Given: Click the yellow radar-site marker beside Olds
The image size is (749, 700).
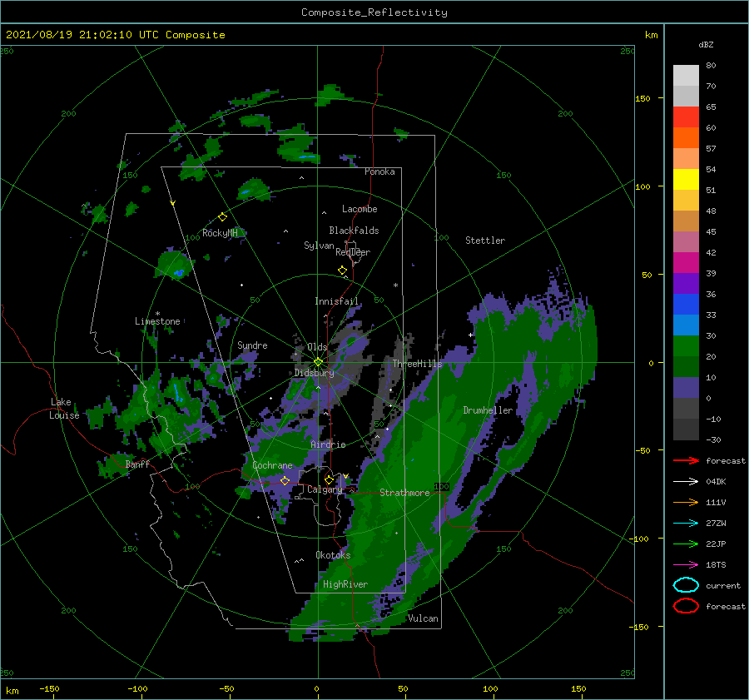Looking at the screenshot, I should tap(318, 362).
